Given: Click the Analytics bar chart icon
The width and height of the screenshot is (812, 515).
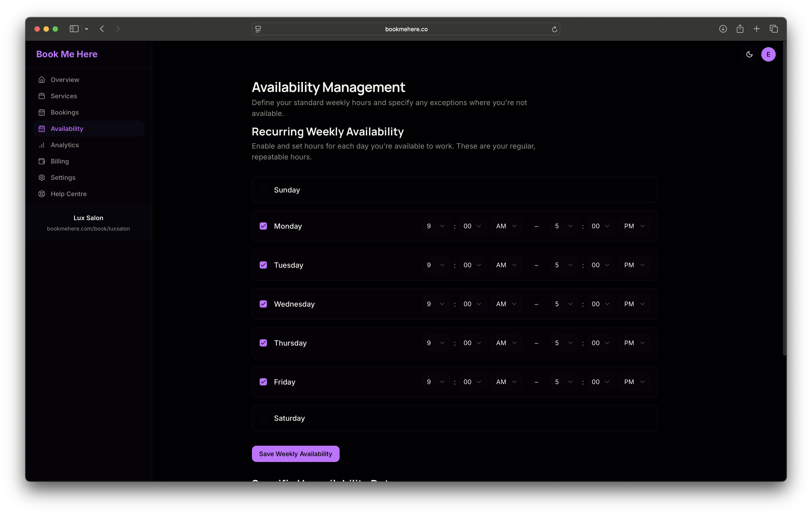Looking at the screenshot, I should (x=42, y=145).
